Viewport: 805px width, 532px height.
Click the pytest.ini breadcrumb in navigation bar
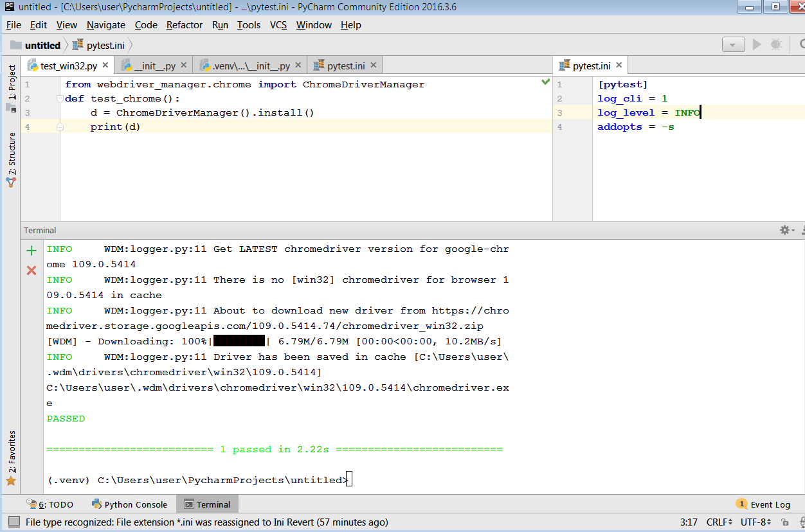pyautogui.click(x=99, y=45)
